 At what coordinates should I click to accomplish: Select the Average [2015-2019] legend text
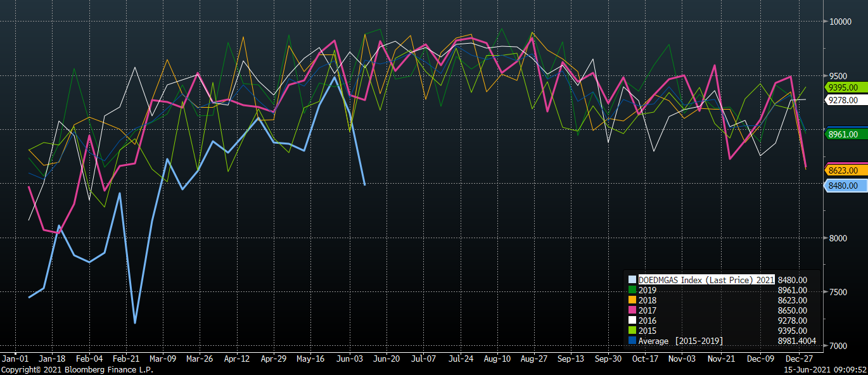click(680, 341)
